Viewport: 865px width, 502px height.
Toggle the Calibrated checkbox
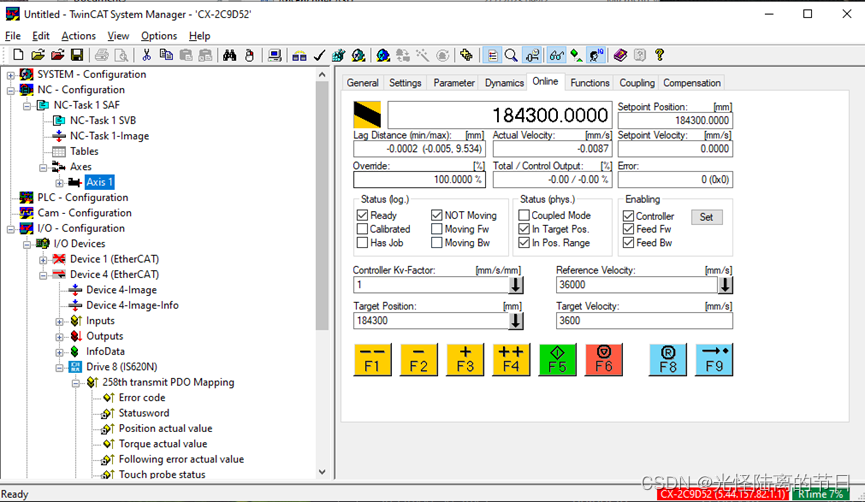(362, 229)
